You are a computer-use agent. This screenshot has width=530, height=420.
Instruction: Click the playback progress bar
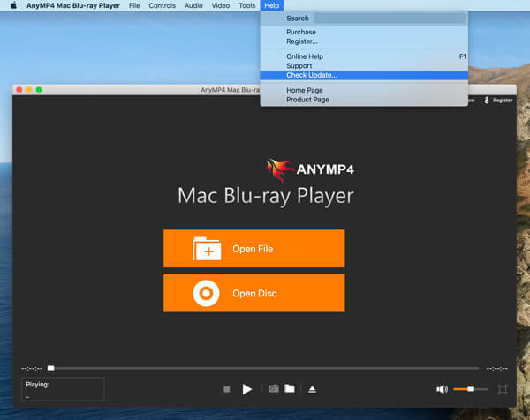(265, 368)
